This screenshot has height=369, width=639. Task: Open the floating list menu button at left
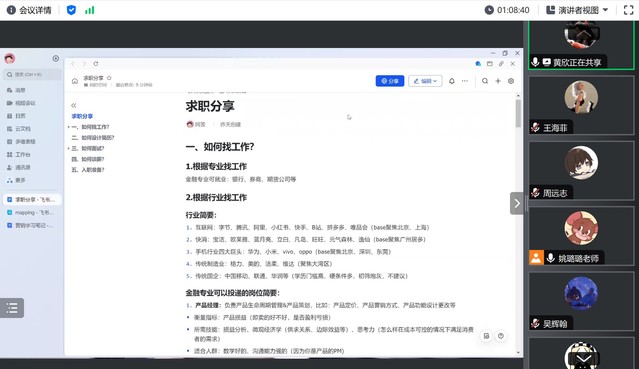click(x=12, y=308)
